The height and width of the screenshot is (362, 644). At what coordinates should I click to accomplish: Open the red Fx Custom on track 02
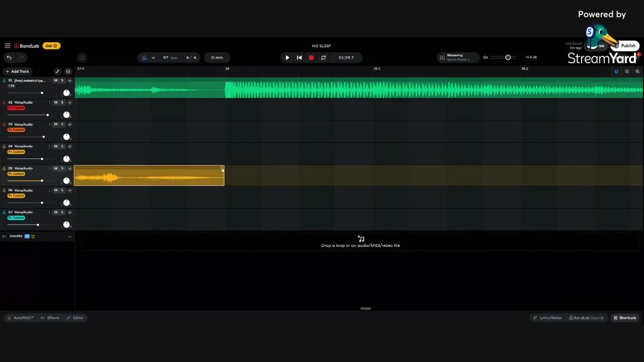(16, 108)
